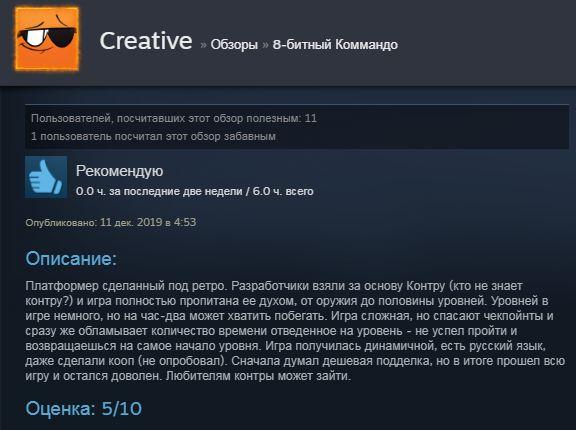This screenshot has width=576, height=430.
Task: Click the line about funny review rating
Action: (153, 136)
